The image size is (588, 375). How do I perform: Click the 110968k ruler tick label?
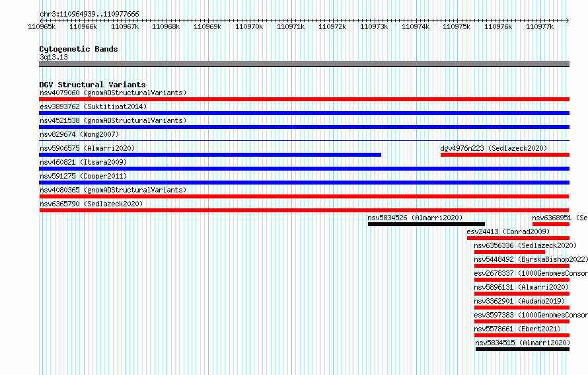166,26
